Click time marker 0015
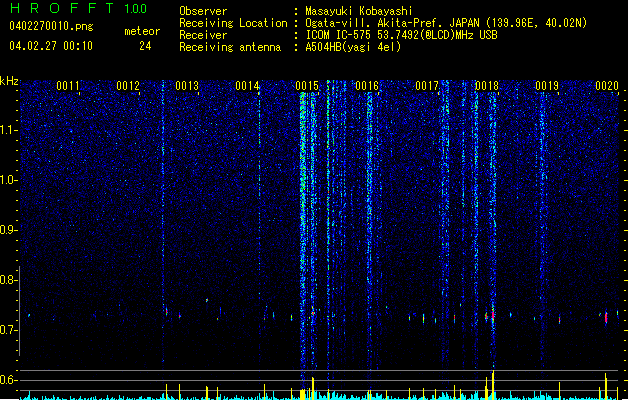 [x=307, y=85]
